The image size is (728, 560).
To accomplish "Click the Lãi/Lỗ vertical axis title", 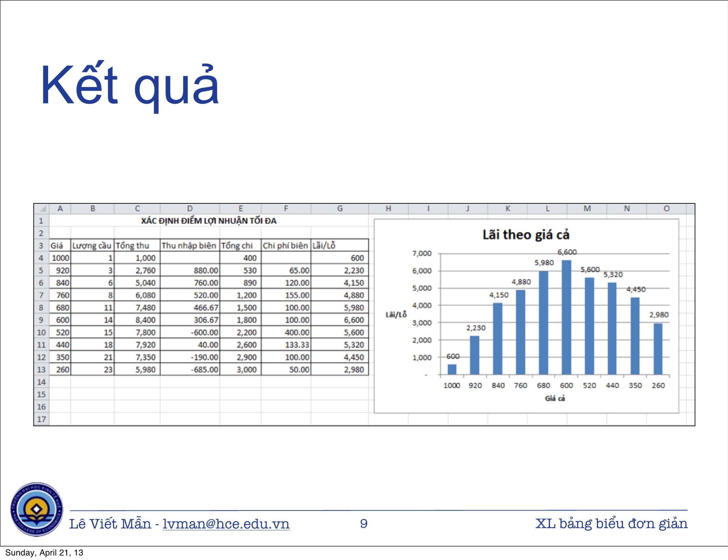I will point(396,315).
